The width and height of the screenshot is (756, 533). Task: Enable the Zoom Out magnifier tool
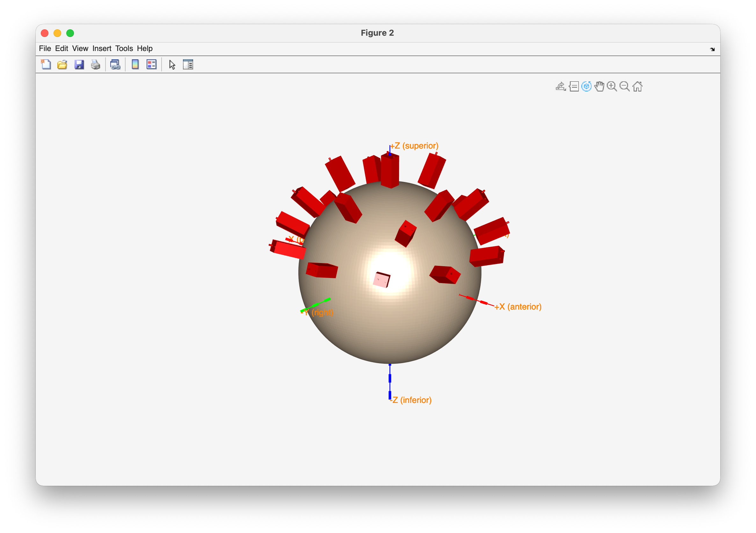[x=624, y=86]
